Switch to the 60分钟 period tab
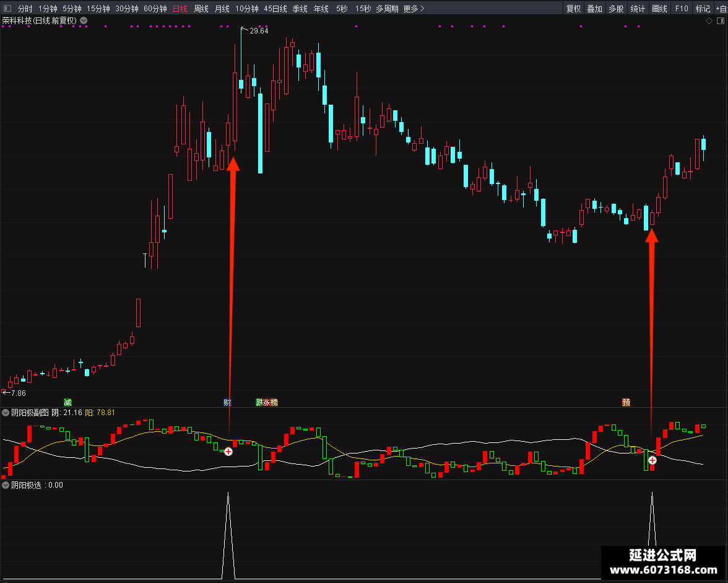 (x=155, y=8)
